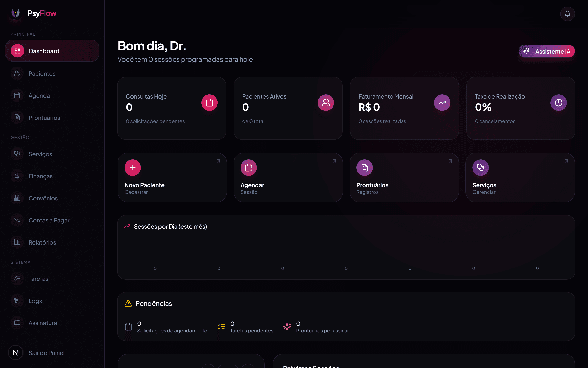
Task: Click '0 solicitações pendentes' text
Action: tap(155, 121)
